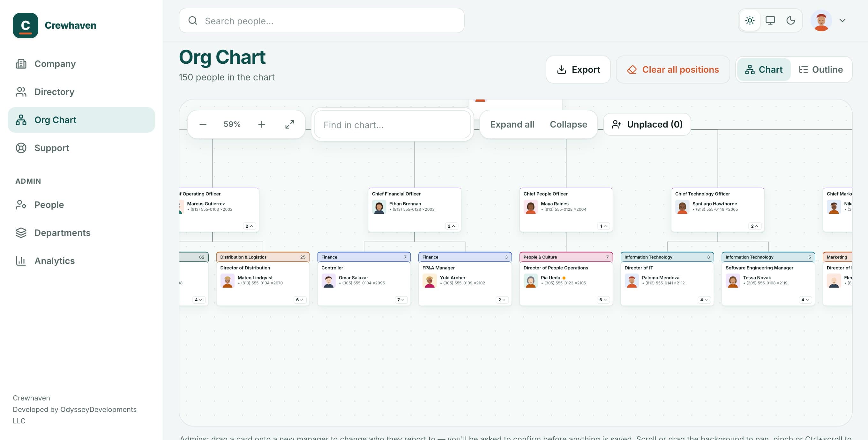Open the Company menu item
Viewport: 868px width, 440px height.
tap(81, 64)
